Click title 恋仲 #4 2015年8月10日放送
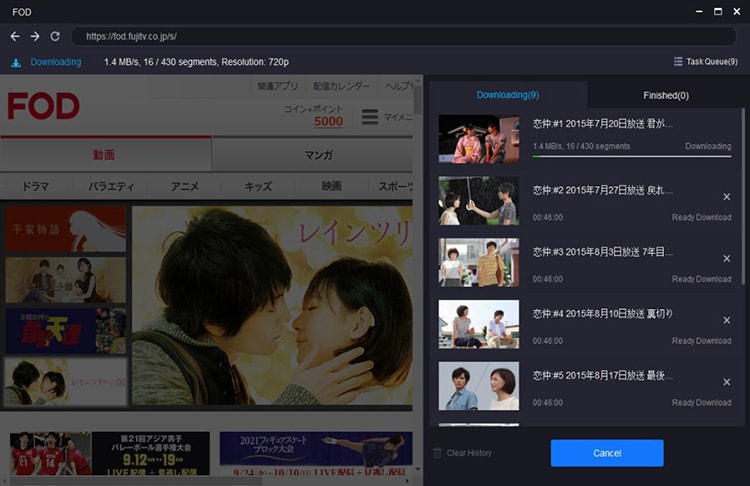Screen dimensions: 750x486 pyautogui.click(x=603, y=314)
